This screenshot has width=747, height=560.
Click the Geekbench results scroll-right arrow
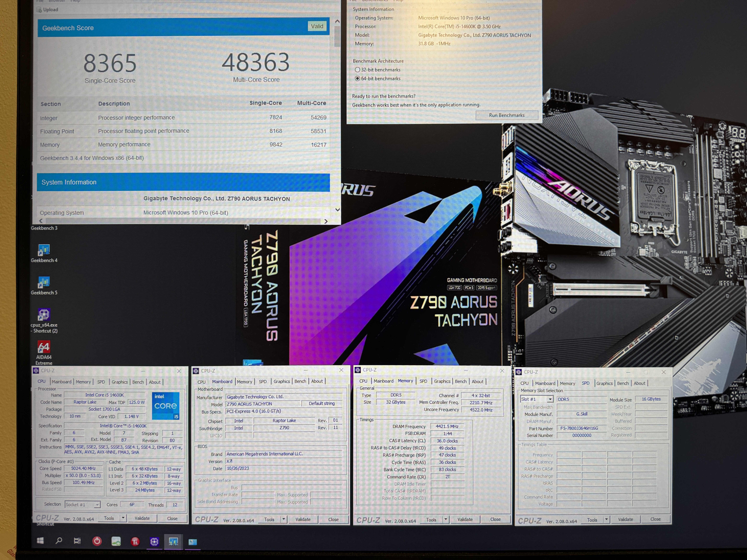326,221
